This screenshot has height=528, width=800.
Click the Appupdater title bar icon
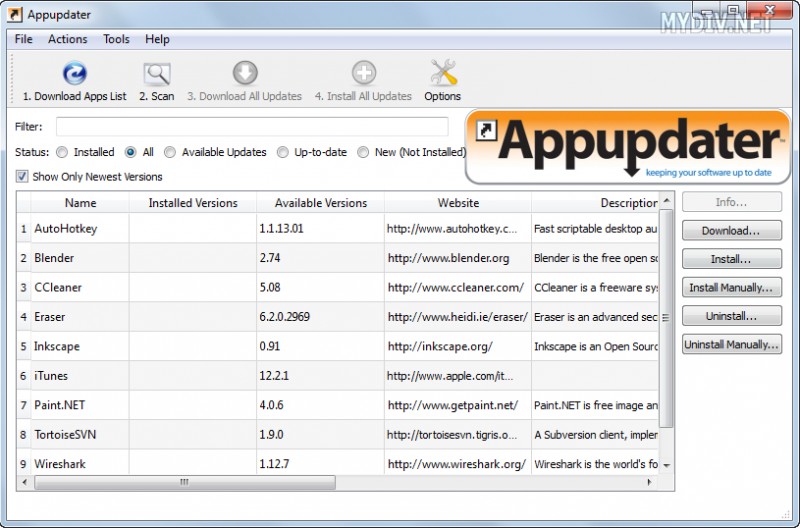click(14, 14)
